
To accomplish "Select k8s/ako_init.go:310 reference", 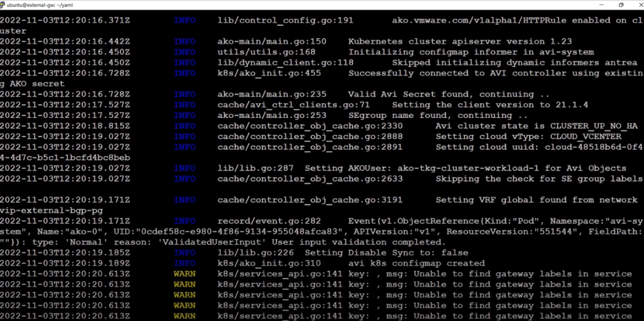I will pos(269,264).
